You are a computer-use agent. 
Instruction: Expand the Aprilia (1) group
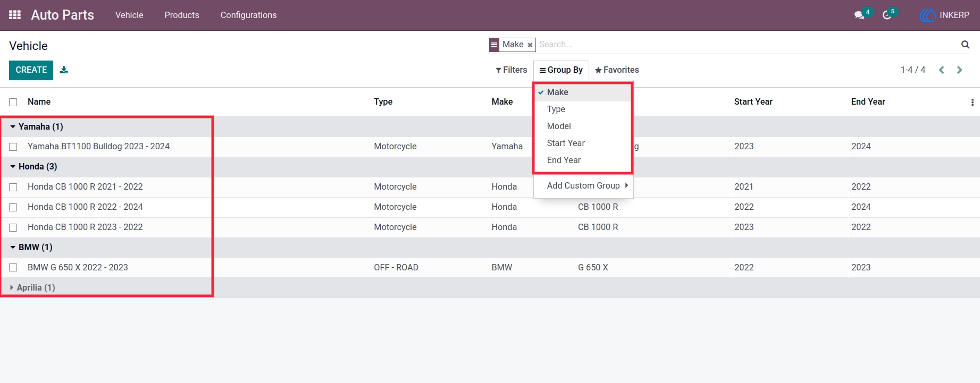(x=32, y=287)
